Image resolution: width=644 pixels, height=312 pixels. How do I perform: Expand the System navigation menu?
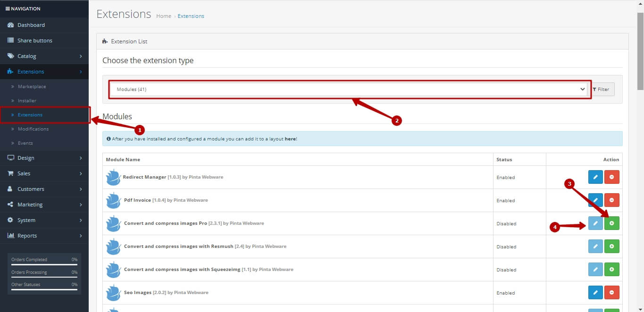tap(44, 220)
